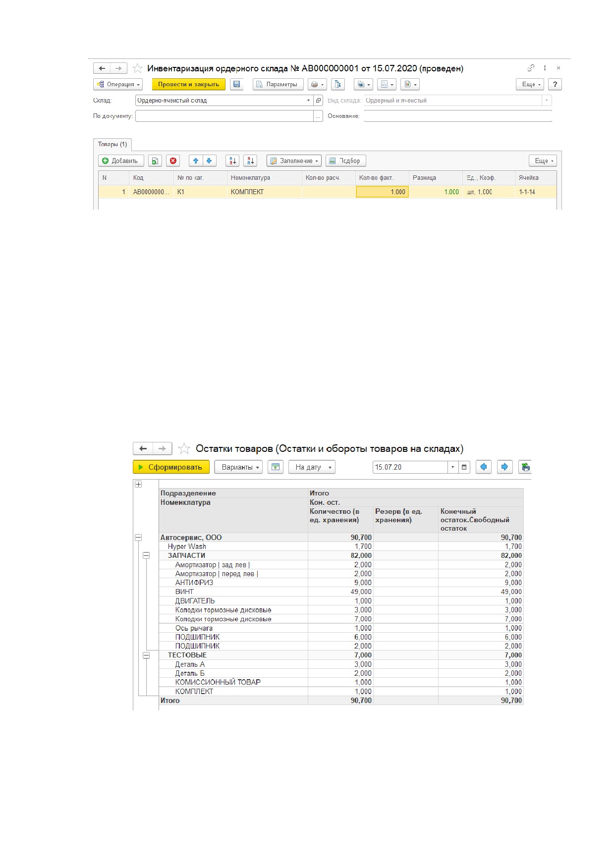Open help with the question mark button
The image size is (614, 868).
(555, 84)
